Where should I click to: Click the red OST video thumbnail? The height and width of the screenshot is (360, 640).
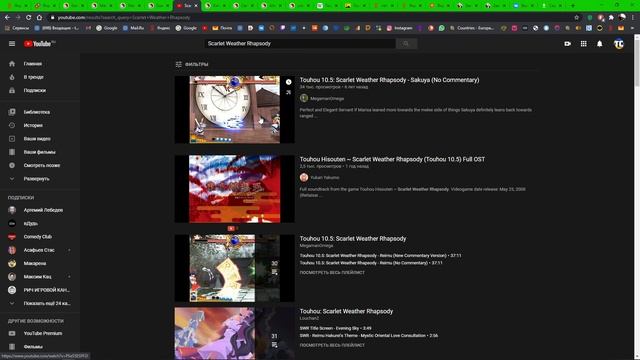coord(235,189)
